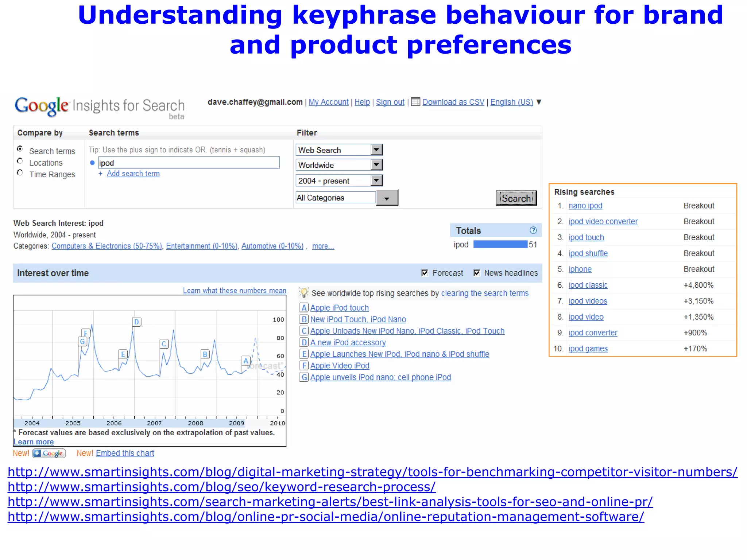
Task: Click Learn more below the forecast note
Action: (x=34, y=442)
